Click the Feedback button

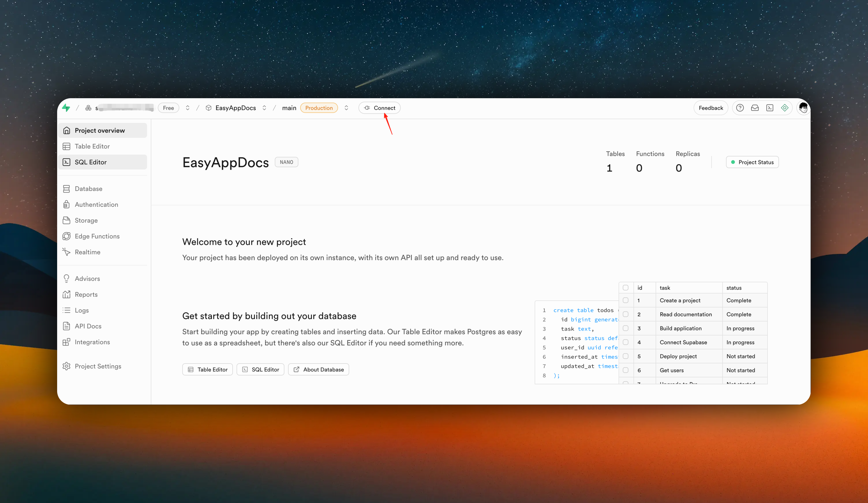[x=711, y=108]
